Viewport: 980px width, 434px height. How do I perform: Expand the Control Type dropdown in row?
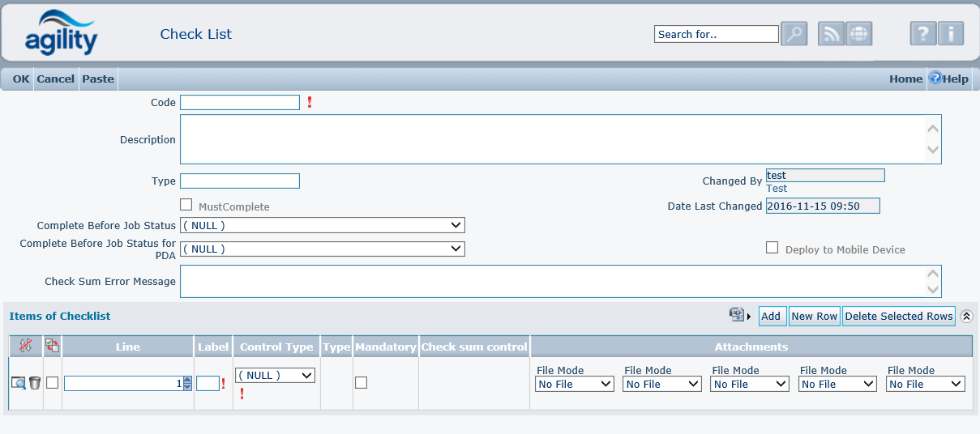pos(275,375)
